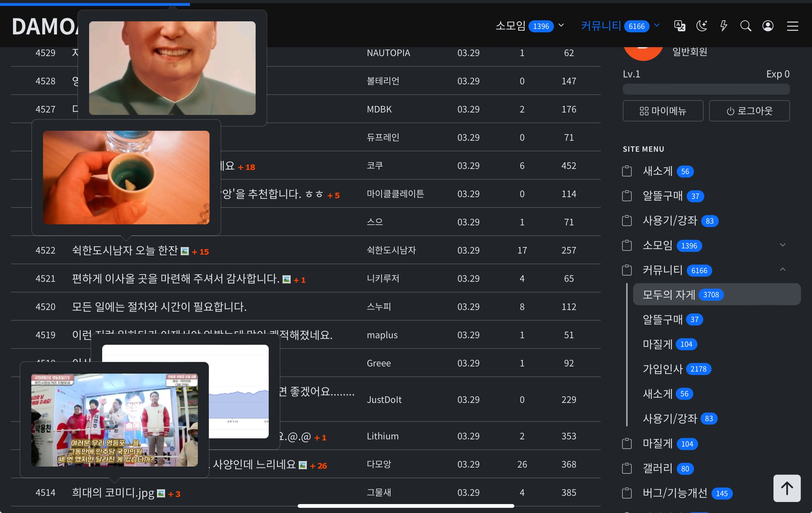The width and height of the screenshot is (812, 513).
Task: Open post 모든 일에는 절차와 시간이 필요합니다.
Action: (159, 307)
